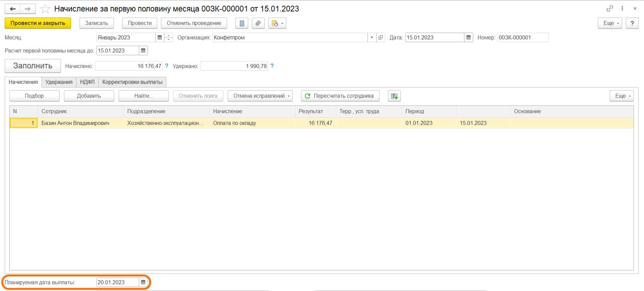Click the green add-table icon next to Пересчитать сотрудника
Viewport: 644px width, 291px height.
tap(394, 96)
